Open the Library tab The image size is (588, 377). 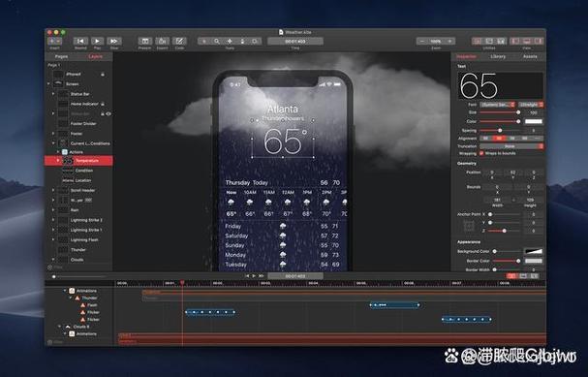point(498,56)
